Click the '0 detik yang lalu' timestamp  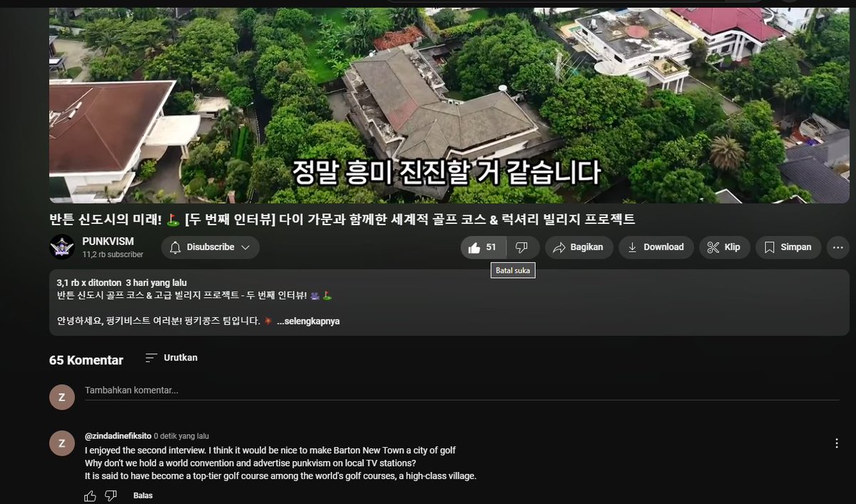(181, 436)
